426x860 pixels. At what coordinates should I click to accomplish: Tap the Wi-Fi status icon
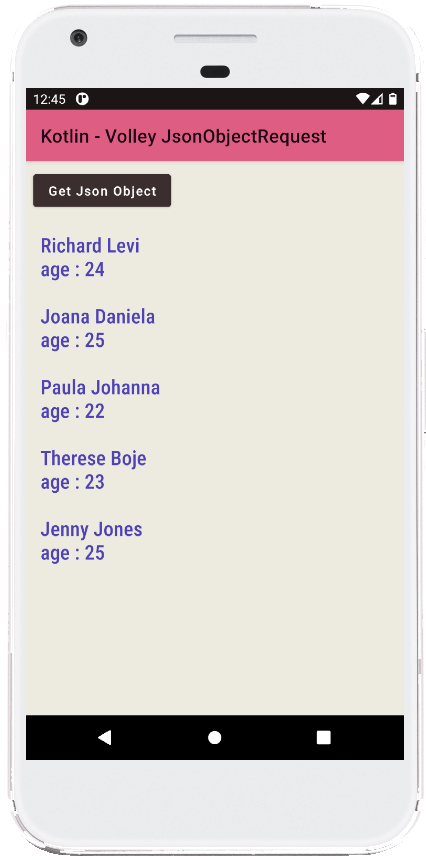(362, 99)
